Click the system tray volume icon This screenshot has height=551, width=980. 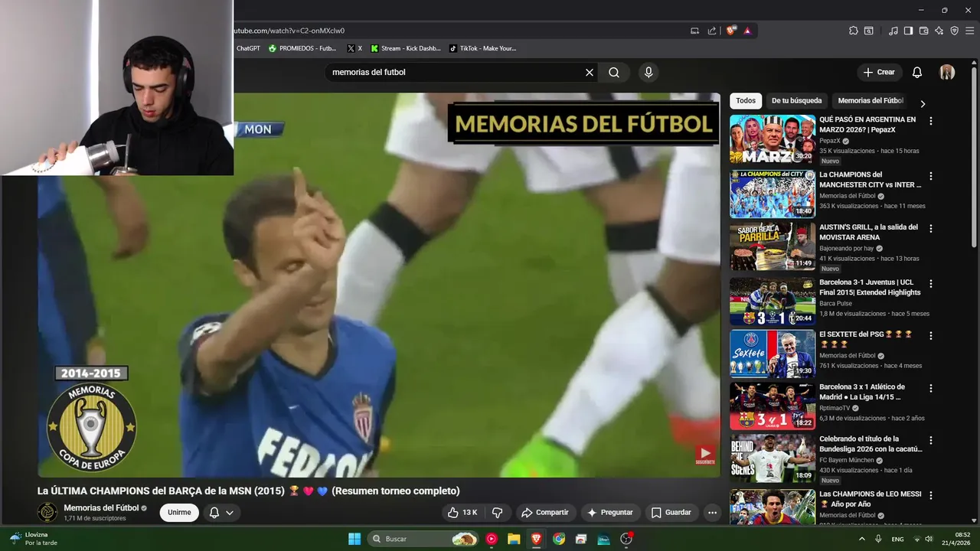(929, 539)
